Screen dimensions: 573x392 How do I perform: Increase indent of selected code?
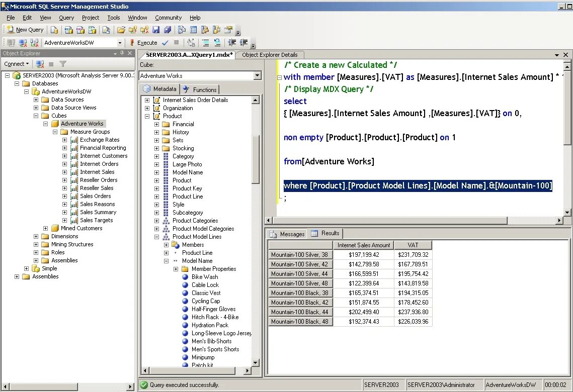[x=244, y=43]
